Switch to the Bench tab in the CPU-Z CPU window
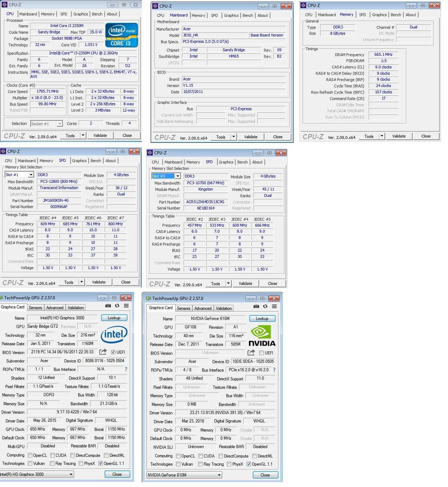Image resolution: width=448 pixels, height=487 pixels. 97,14
